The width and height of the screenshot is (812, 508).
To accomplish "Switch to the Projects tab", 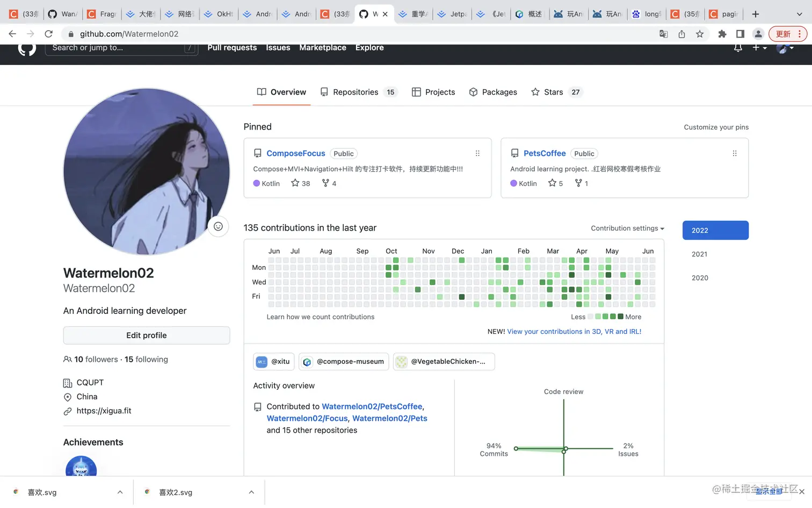I will point(433,92).
